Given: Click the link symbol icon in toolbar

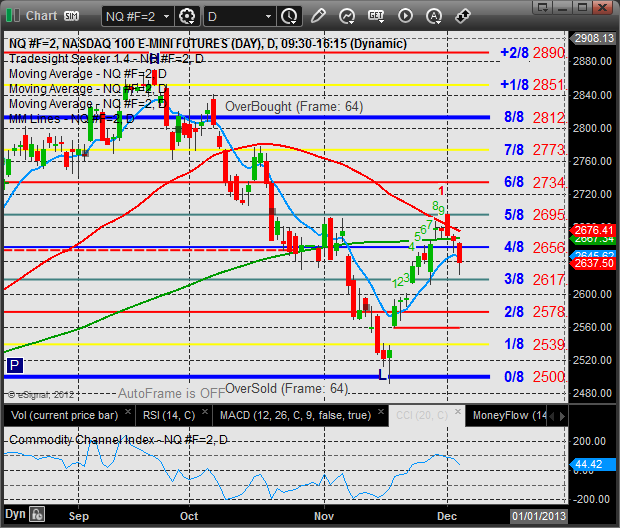Looking at the screenshot, I should tap(462, 16).
